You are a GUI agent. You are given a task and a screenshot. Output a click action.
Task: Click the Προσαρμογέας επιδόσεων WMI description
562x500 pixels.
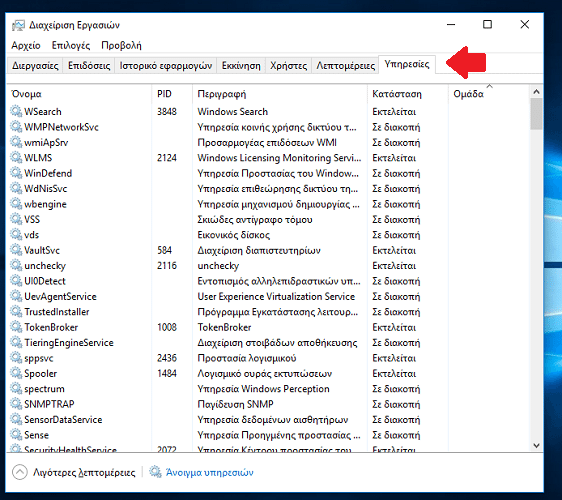click(x=267, y=142)
